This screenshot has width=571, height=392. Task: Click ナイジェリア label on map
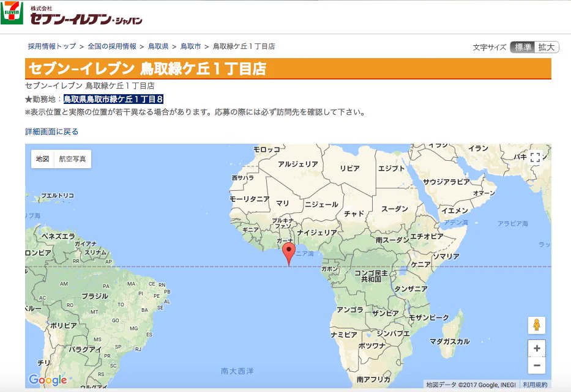(317, 232)
